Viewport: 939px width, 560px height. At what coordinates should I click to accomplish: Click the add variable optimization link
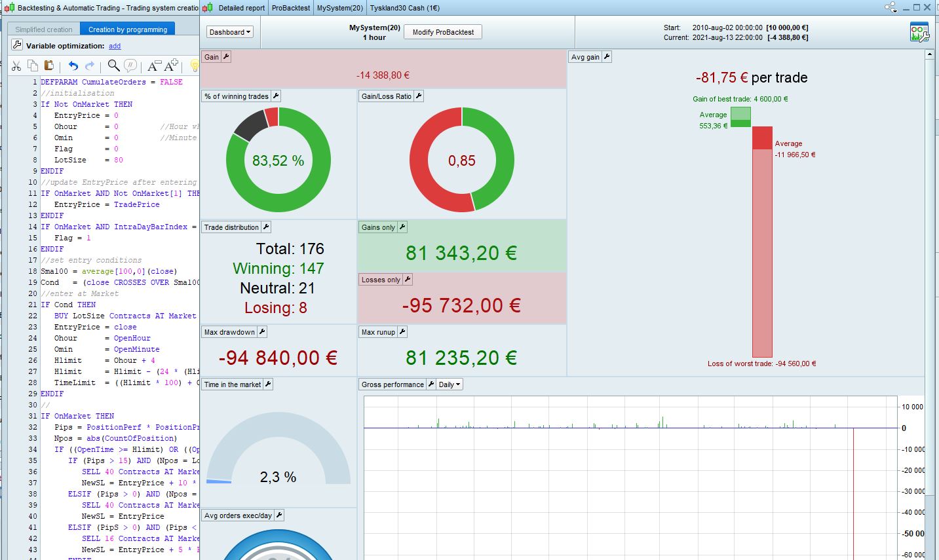pyautogui.click(x=115, y=46)
